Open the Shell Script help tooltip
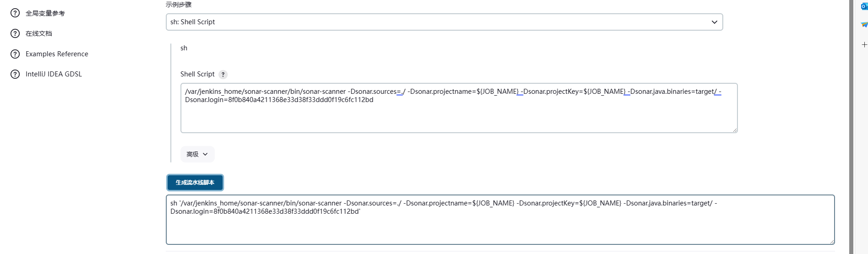Screen dimensions: 868x254 (x=223, y=75)
